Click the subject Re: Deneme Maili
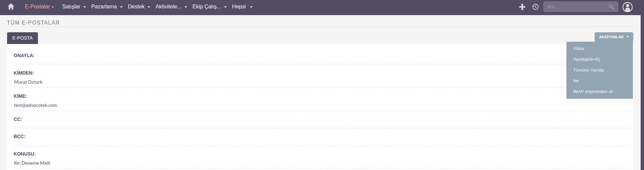The width and height of the screenshot is (644, 170). tap(32, 163)
